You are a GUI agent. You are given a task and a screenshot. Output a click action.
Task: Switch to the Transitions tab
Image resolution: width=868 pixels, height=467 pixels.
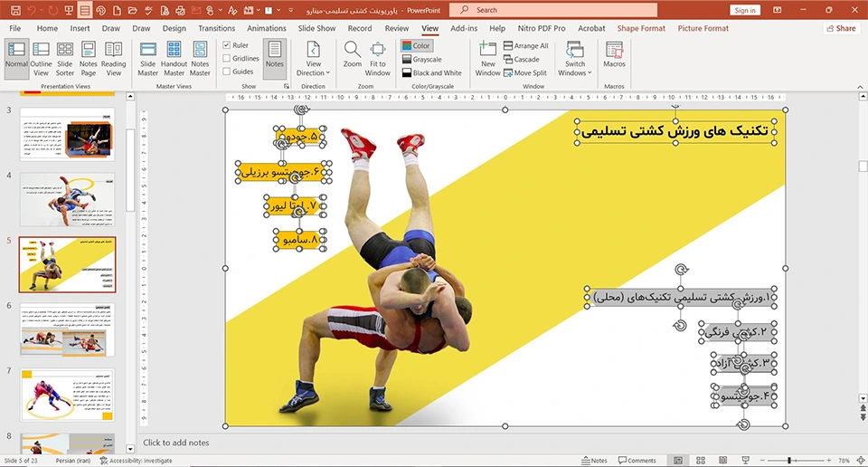coord(216,28)
